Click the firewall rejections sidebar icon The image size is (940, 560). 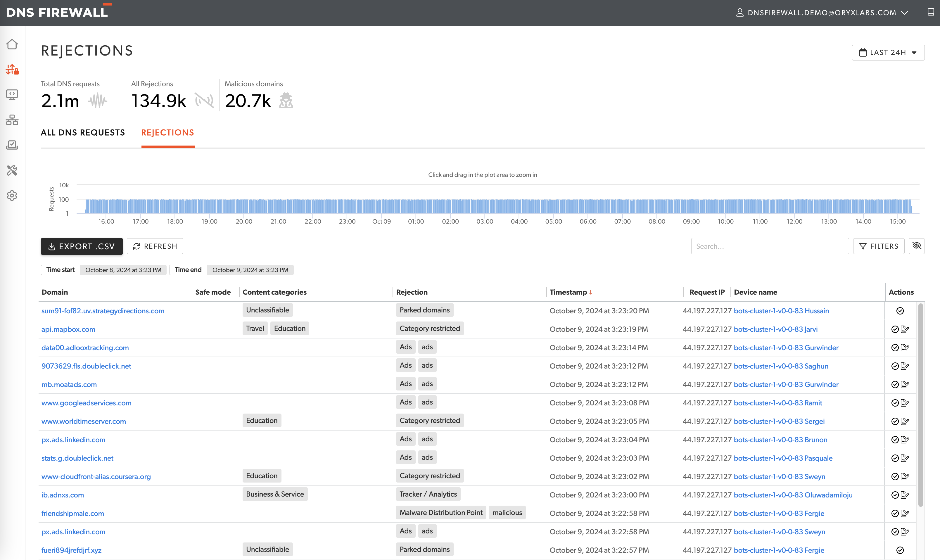click(x=12, y=70)
